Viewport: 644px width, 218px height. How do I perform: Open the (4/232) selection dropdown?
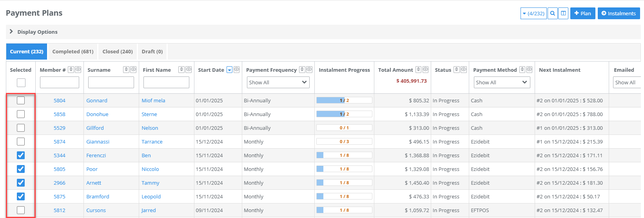coord(533,13)
